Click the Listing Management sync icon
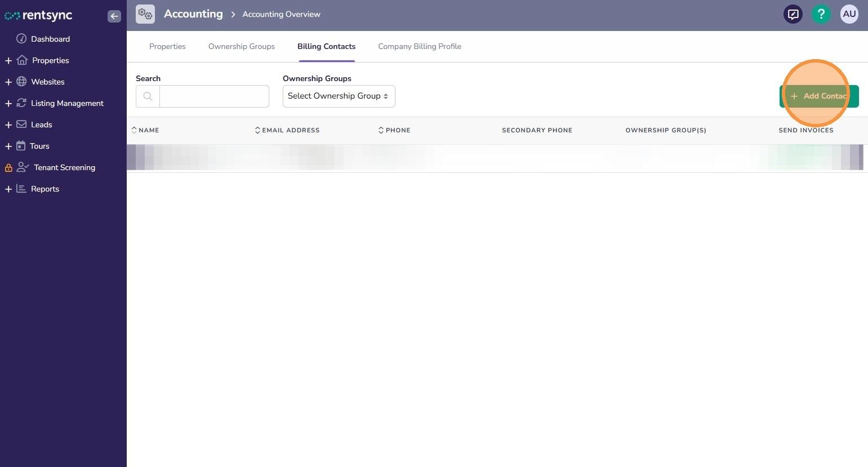The width and height of the screenshot is (868, 467). (x=21, y=103)
